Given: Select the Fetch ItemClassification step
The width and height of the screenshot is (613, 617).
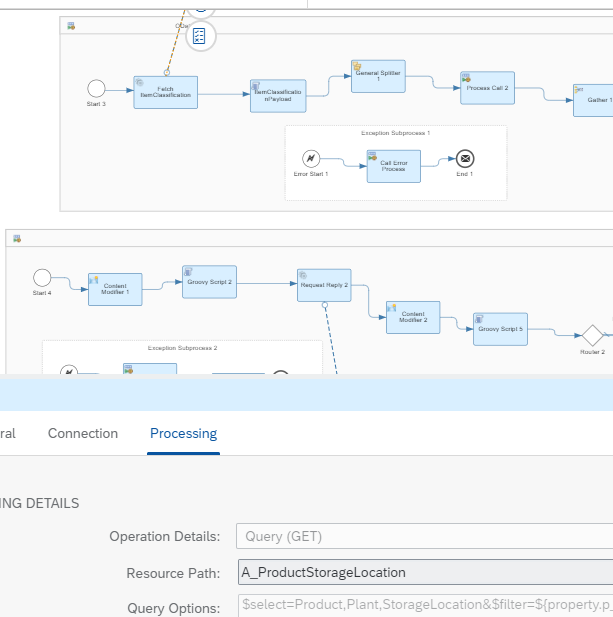Looking at the screenshot, I should point(165,93).
